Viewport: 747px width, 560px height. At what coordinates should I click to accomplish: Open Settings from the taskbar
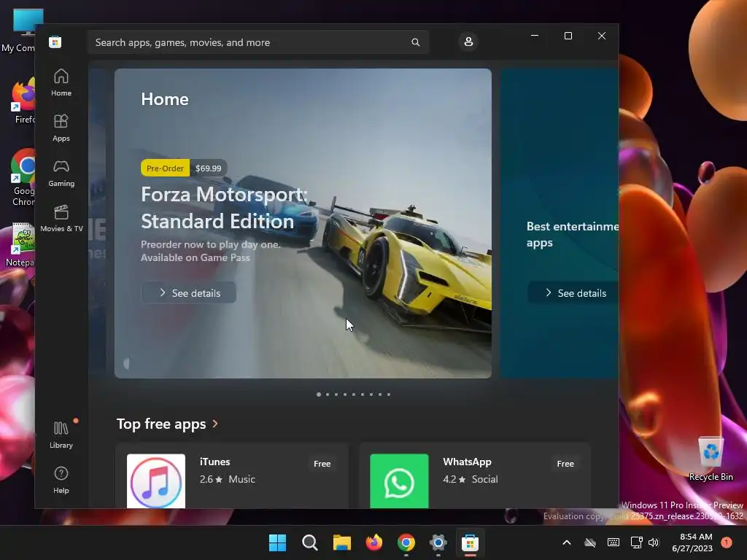tap(438, 542)
